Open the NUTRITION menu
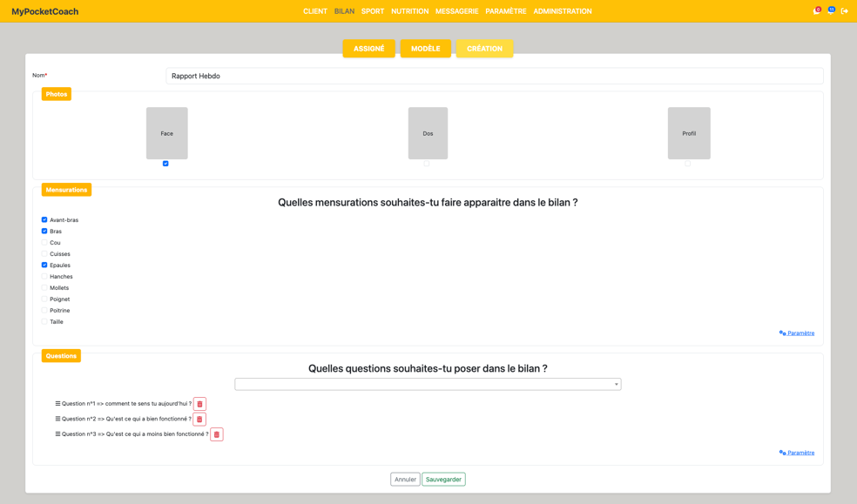857x504 pixels. 409,11
